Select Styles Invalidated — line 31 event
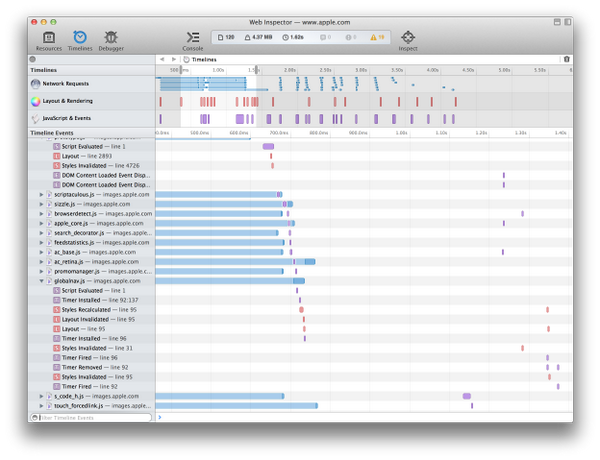The image size is (600, 460). [92, 348]
